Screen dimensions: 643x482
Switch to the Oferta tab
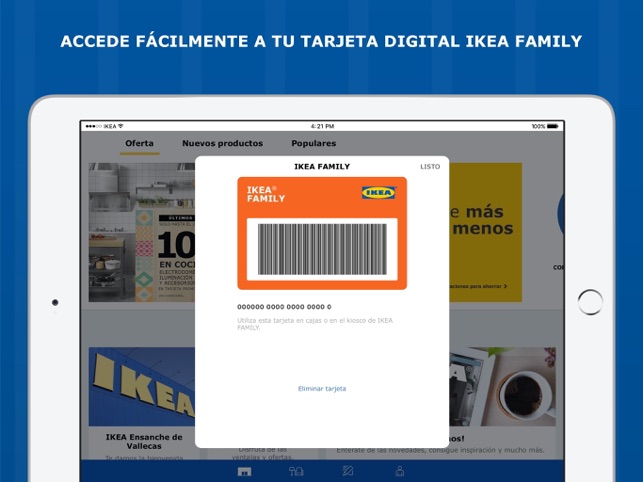pos(139,144)
